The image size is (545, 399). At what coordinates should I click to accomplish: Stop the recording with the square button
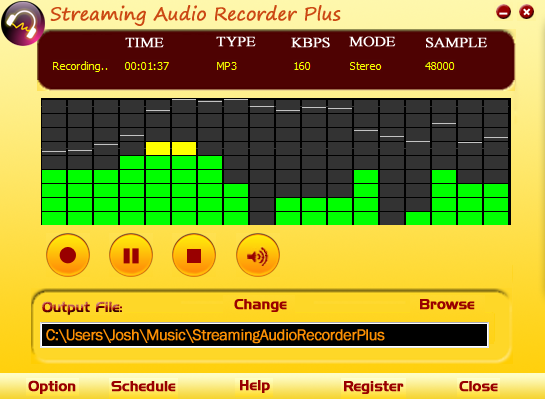pyautogui.click(x=194, y=255)
